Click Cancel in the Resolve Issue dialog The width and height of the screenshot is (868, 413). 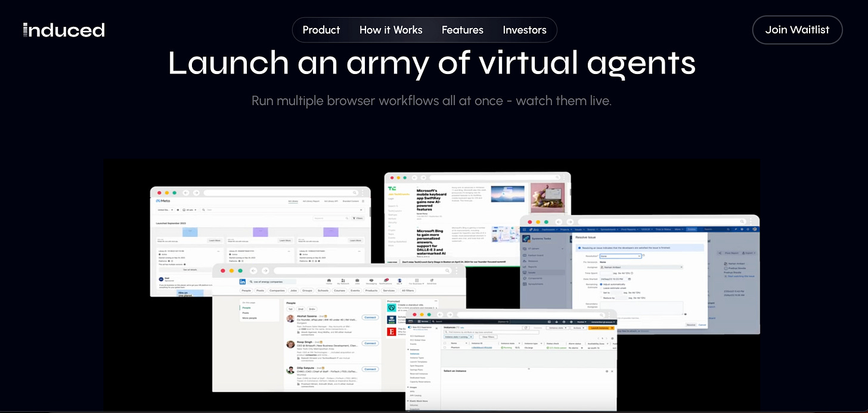(702, 325)
